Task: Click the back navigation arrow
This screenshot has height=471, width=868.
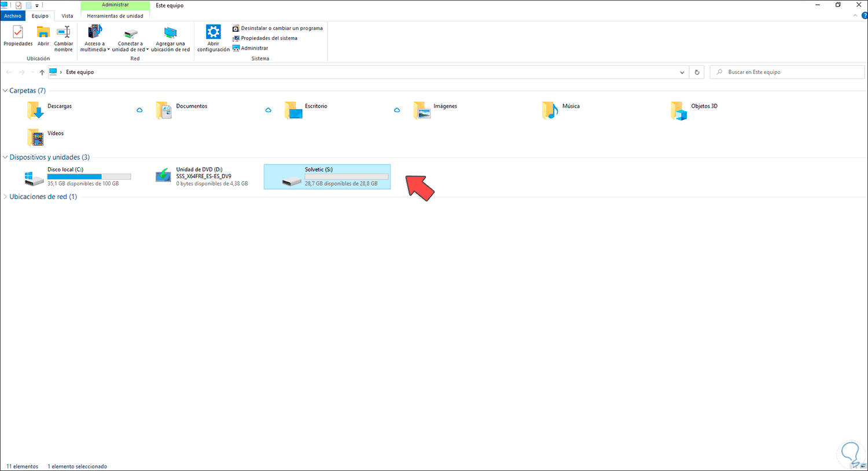Action: (9, 72)
